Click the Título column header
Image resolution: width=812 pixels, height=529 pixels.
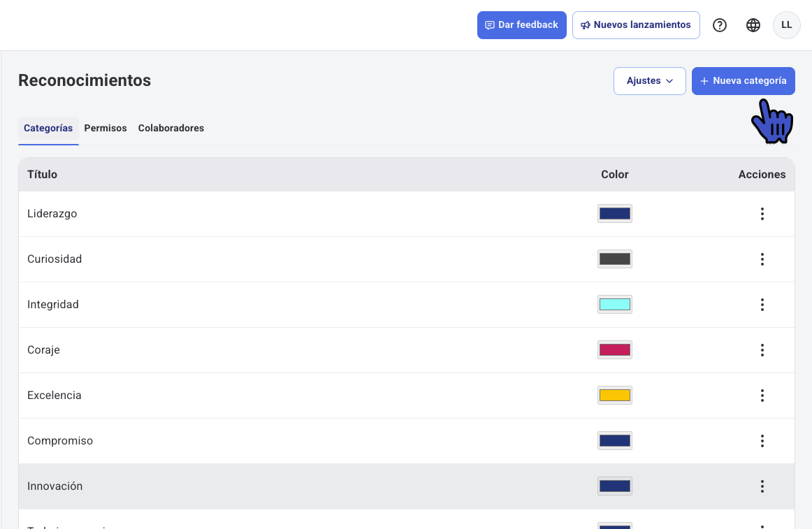pyautogui.click(x=43, y=175)
